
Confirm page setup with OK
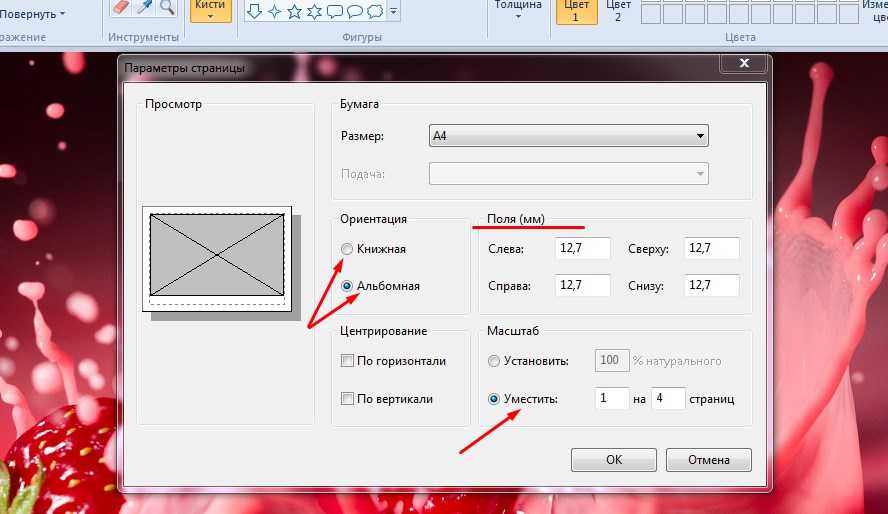coord(614,460)
